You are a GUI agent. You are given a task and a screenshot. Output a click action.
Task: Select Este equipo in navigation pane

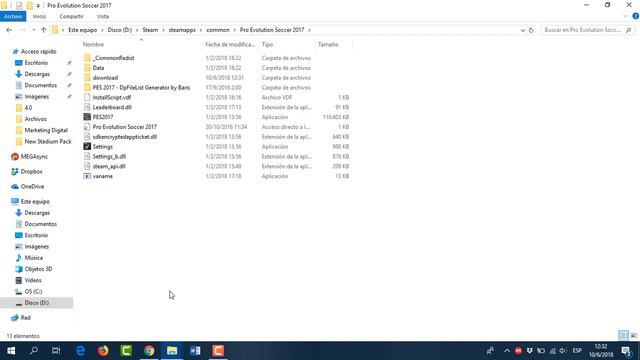(35, 201)
